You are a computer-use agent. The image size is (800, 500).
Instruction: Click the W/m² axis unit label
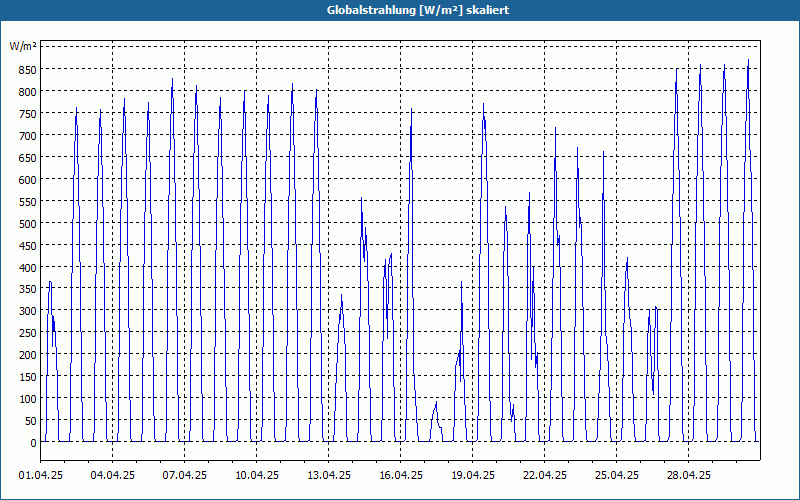pos(23,46)
